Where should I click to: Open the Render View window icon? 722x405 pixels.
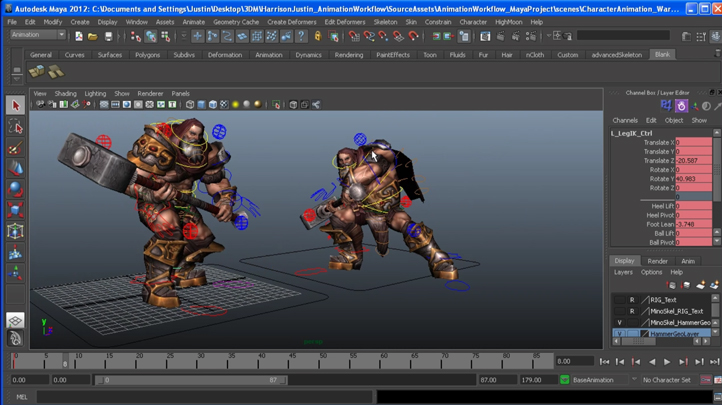pos(485,36)
